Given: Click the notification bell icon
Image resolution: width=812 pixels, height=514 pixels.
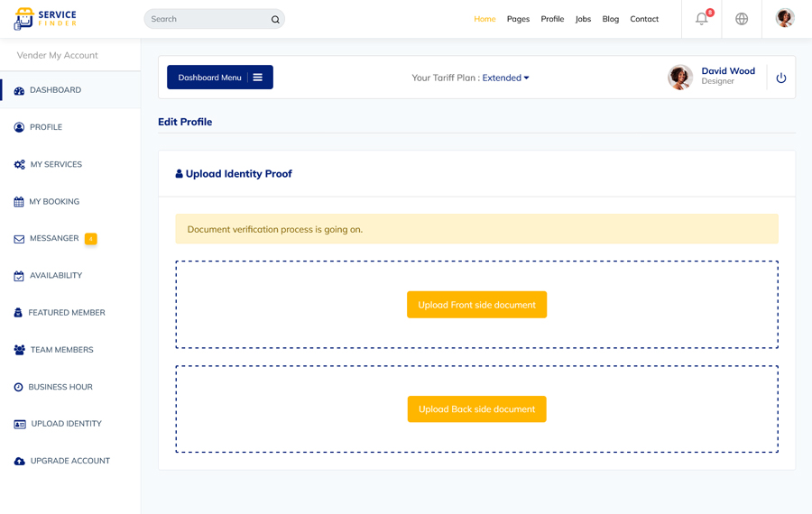Looking at the screenshot, I should click(x=701, y=19).
